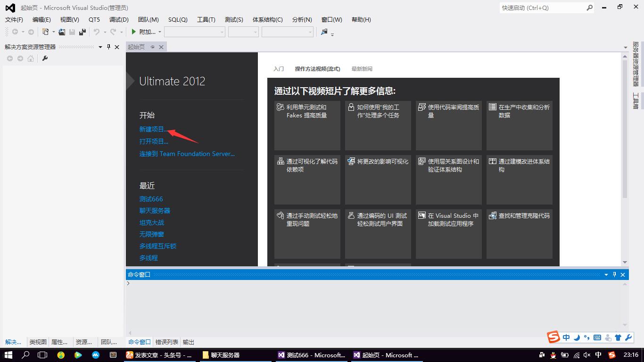
Task: Click the 新建项目... link
Action: pos(153,129)
